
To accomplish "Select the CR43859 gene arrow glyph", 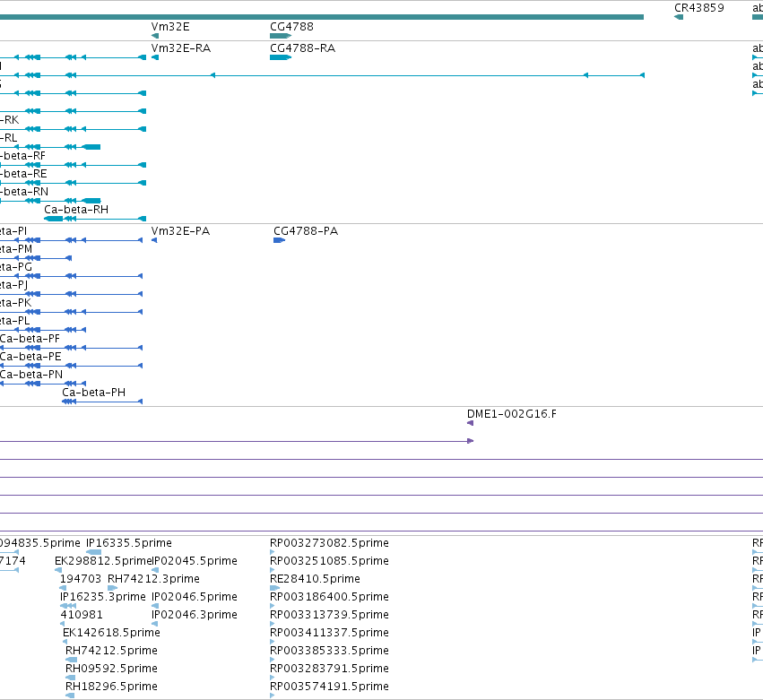I will (x=679, y=18).
